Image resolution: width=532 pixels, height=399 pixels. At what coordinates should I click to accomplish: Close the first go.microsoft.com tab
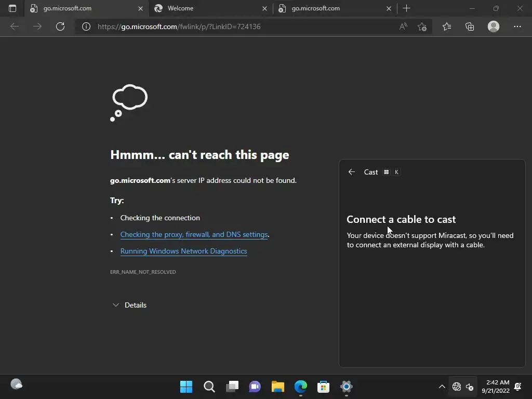click(140, 8)
